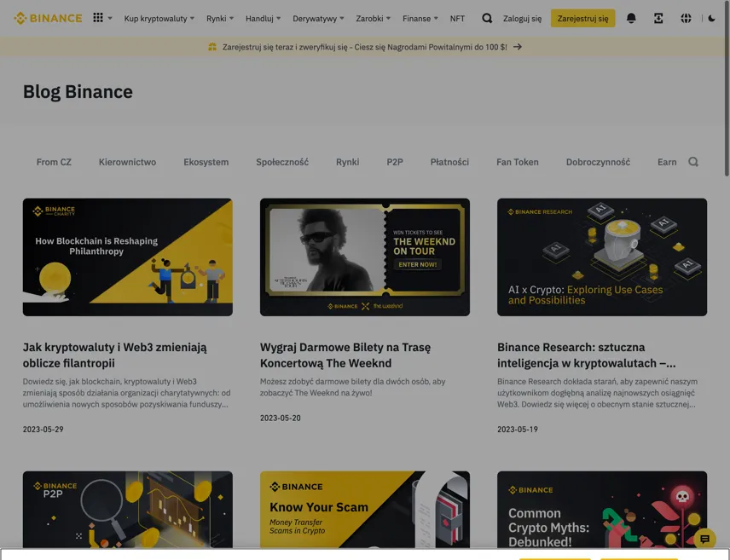The image size is (730, 560).
Task: Open article Wygraj Darmowe Bilety title
Action: pos(345,355)
